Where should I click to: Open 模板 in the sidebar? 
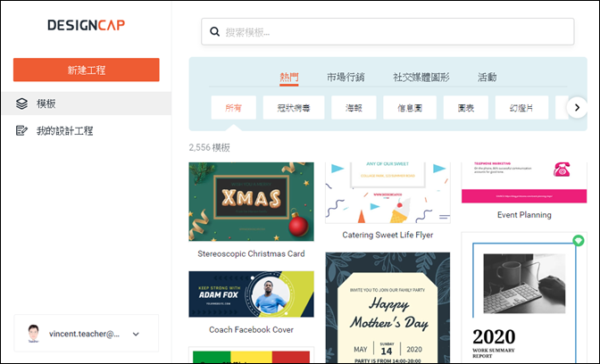point(87,103)
